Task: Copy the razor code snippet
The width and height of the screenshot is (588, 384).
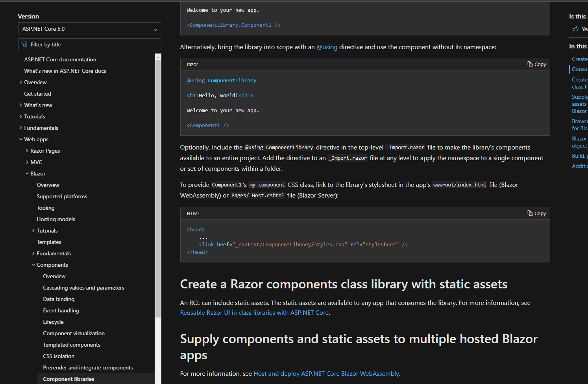Action: [536, 64]
